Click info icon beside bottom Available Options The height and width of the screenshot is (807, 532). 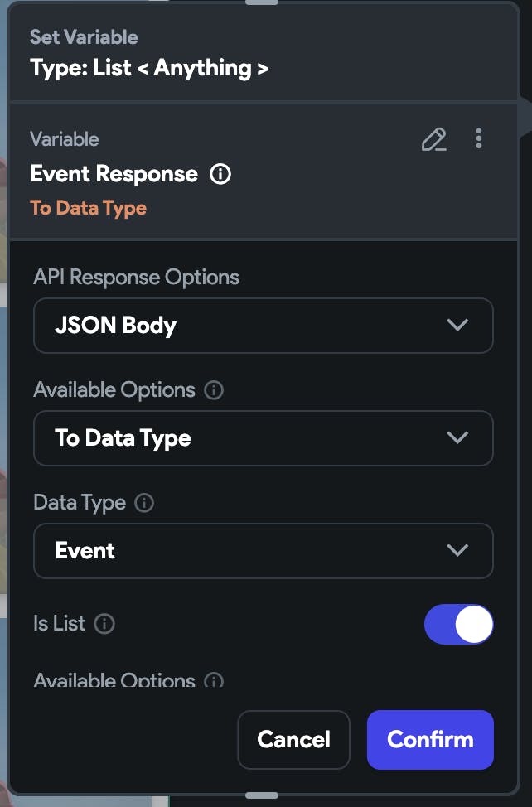coord(214,682)
